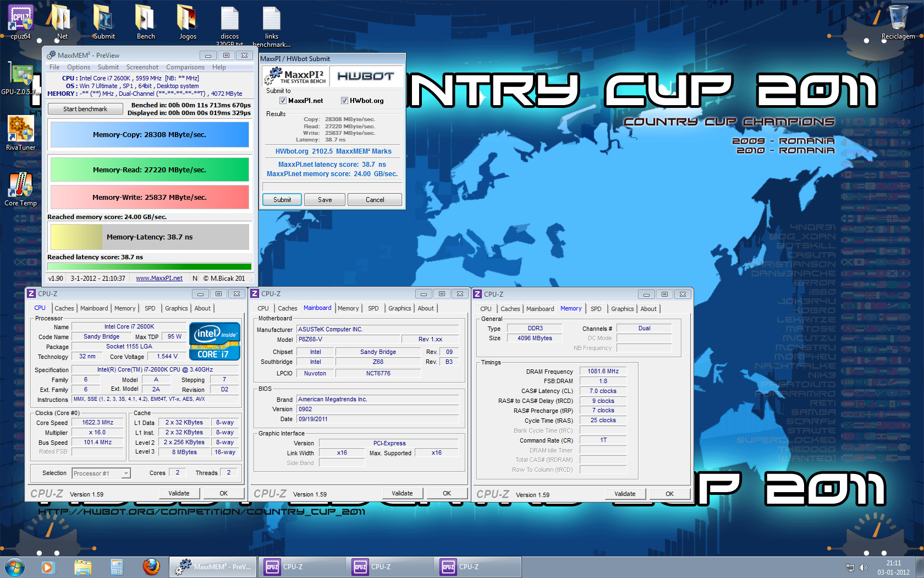Image resolution: width=924 pixels, height=578 pixels.
Task: Launch Core Temp from the desktop
Action: pyautogui.click(x=20, y=189)
